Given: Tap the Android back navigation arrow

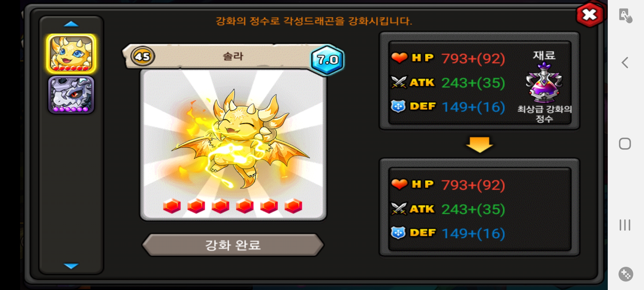Looking at the screenshot, I should [x=625, y=63].
